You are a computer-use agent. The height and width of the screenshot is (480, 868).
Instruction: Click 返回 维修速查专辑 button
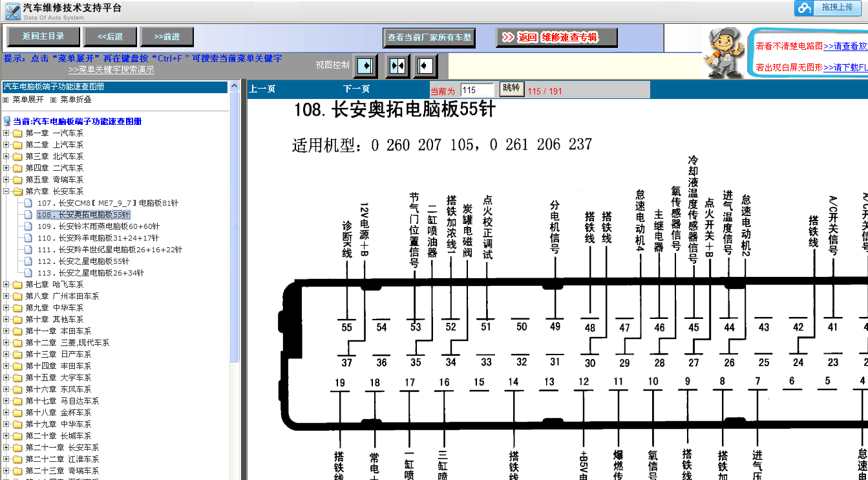pyautogui.click(x=556, y=38)
